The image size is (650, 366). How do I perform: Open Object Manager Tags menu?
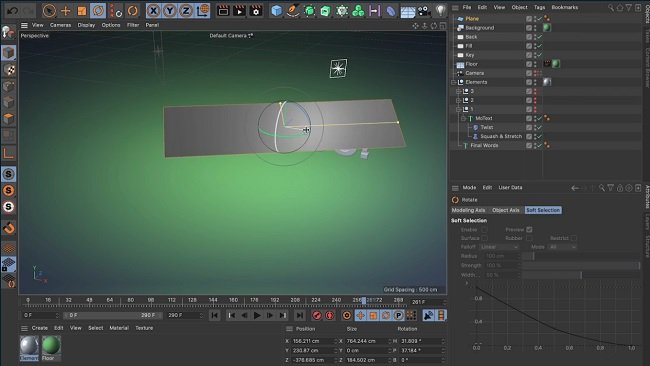tap(539, 7)
